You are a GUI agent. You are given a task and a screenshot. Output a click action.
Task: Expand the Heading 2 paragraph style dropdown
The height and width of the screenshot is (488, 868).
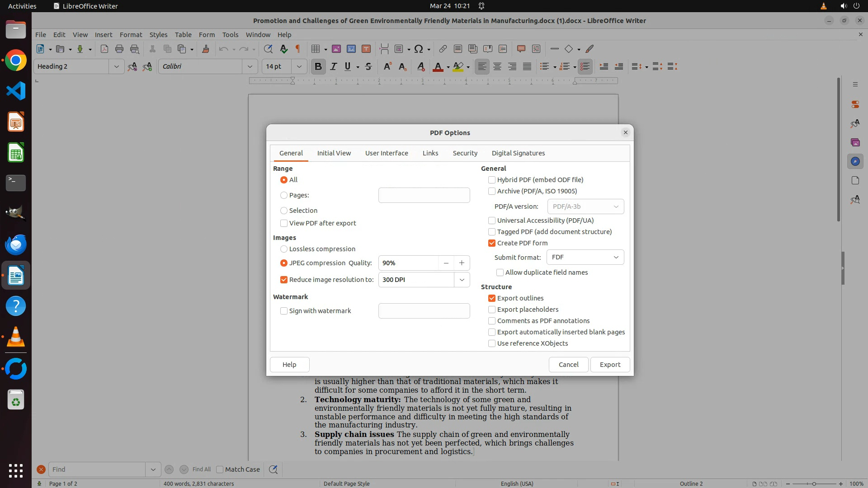(x=116, y=66)
